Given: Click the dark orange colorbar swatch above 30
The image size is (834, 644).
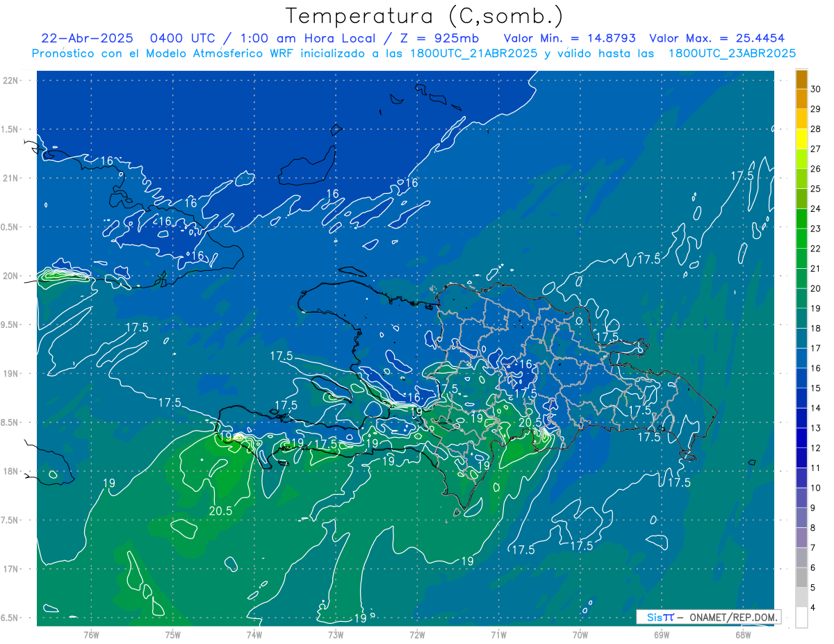Looking at the screenshot, I should pyautogui.click(x=801, y=80).
